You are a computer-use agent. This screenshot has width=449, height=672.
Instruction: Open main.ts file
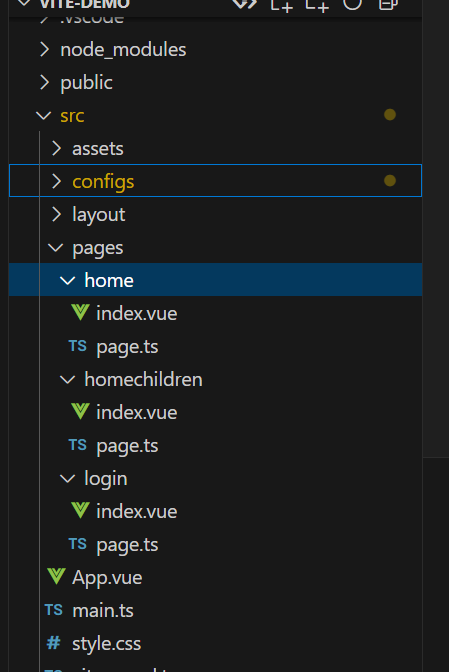tap(216, 610)
